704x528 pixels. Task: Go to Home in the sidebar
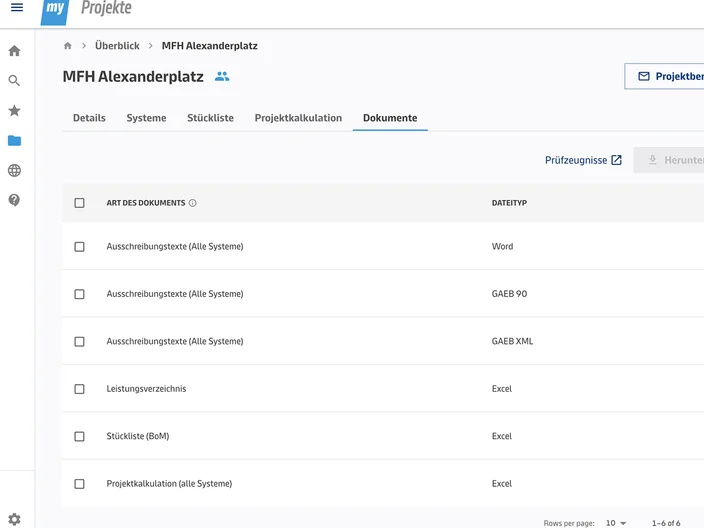click(x=14, y=51)
